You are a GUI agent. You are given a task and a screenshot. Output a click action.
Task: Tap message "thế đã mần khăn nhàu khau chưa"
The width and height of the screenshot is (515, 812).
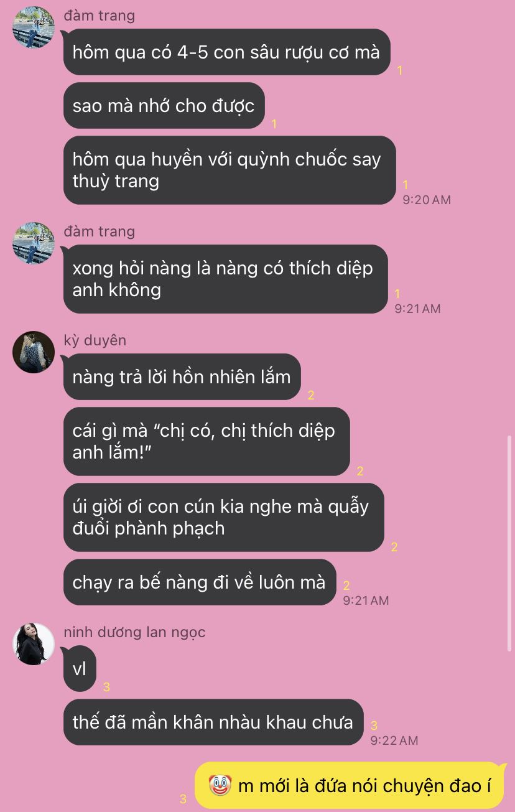(213, 722)
